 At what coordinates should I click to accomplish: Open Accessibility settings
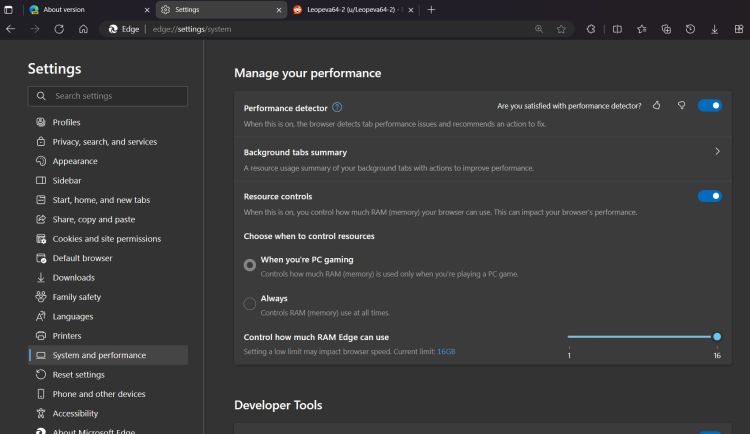click(x=108, y=413)
